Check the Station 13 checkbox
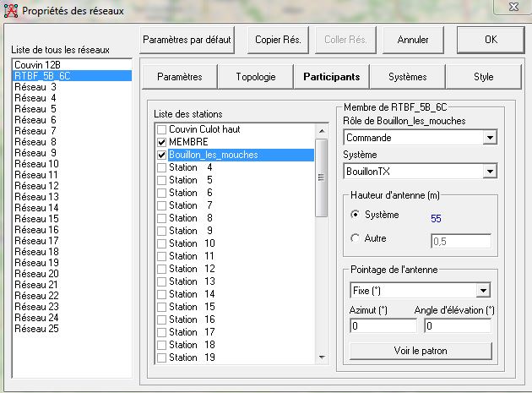Screen dimensions: 532x393 click(161, 281)
